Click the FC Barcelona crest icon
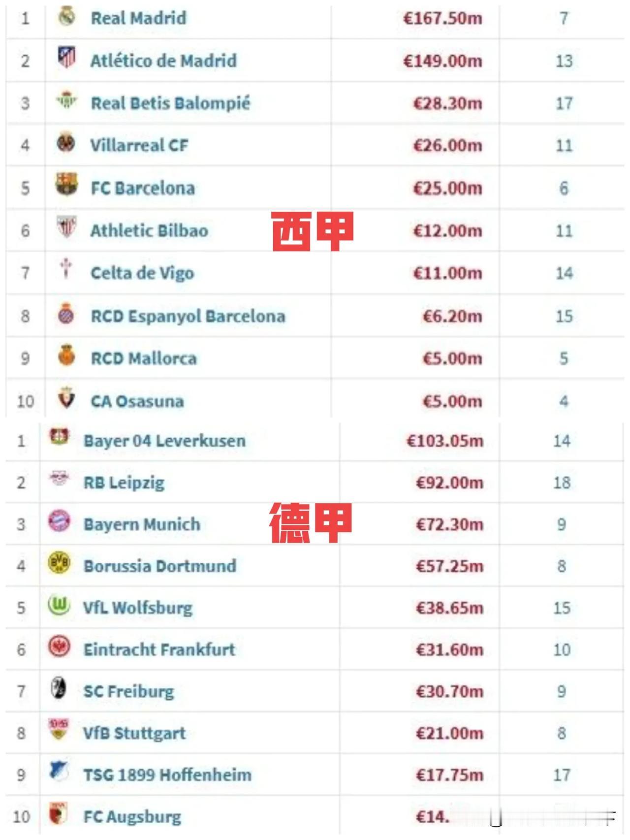 [x=66, y=185]
